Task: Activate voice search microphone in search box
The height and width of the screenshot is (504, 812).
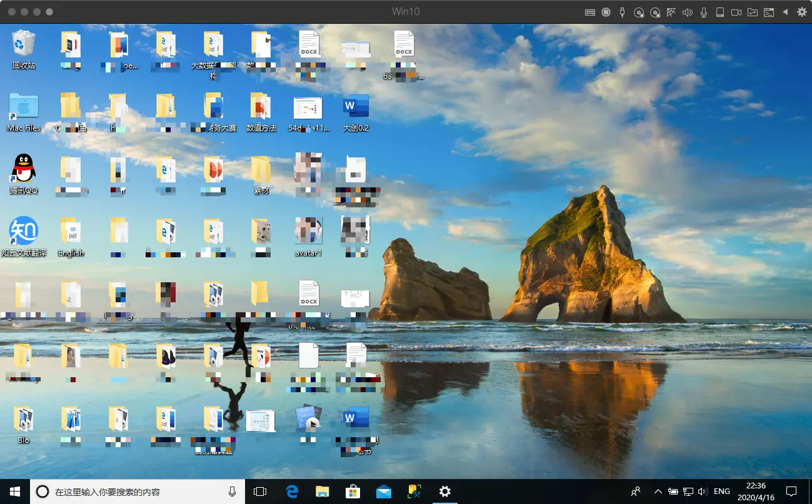Action: [232, 492]
